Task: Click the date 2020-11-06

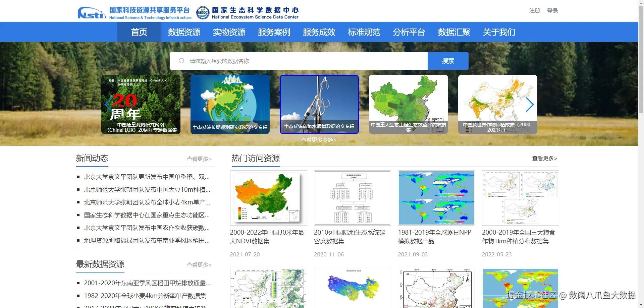Action: [x=329, y=255]
